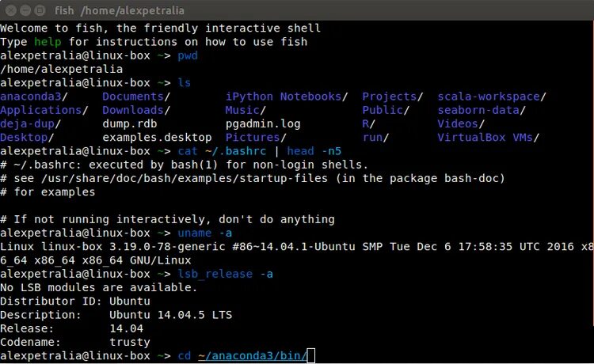
Task: Select the 'Projects/' directory entry
Action: (x=393, y=97)
